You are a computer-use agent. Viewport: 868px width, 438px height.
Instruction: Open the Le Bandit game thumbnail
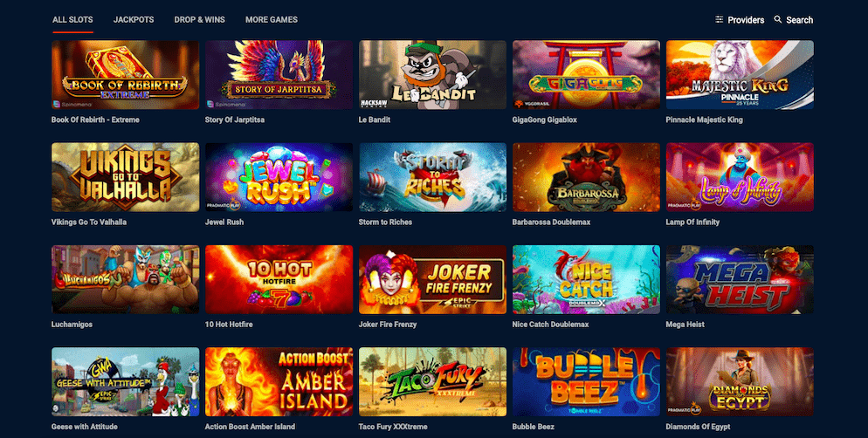coord(432,75)
